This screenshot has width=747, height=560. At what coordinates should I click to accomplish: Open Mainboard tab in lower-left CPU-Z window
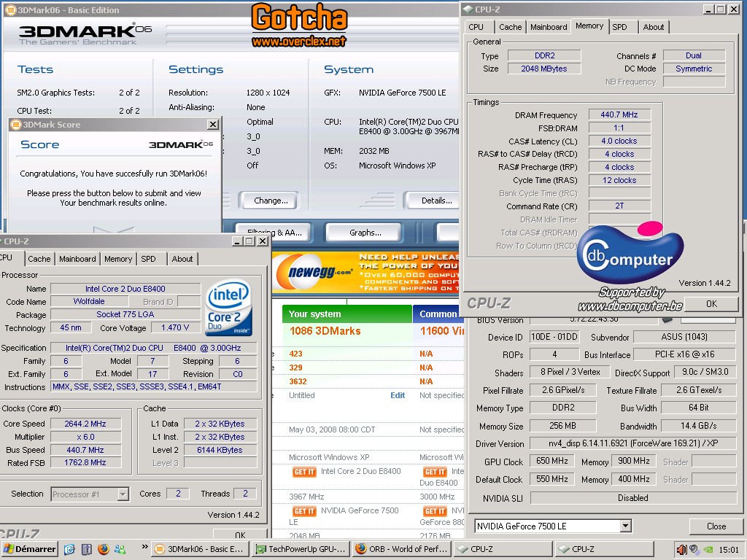[x=77, y=259]
